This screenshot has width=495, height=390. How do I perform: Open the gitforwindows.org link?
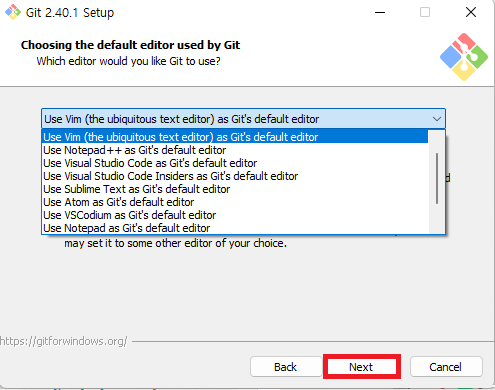point(63,341)
